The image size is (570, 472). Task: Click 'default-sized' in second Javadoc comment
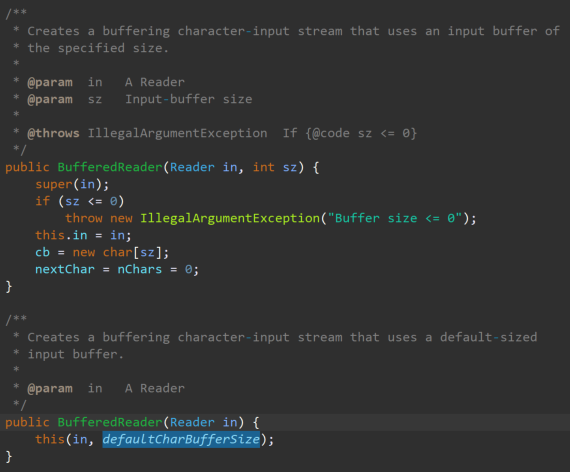489,337
